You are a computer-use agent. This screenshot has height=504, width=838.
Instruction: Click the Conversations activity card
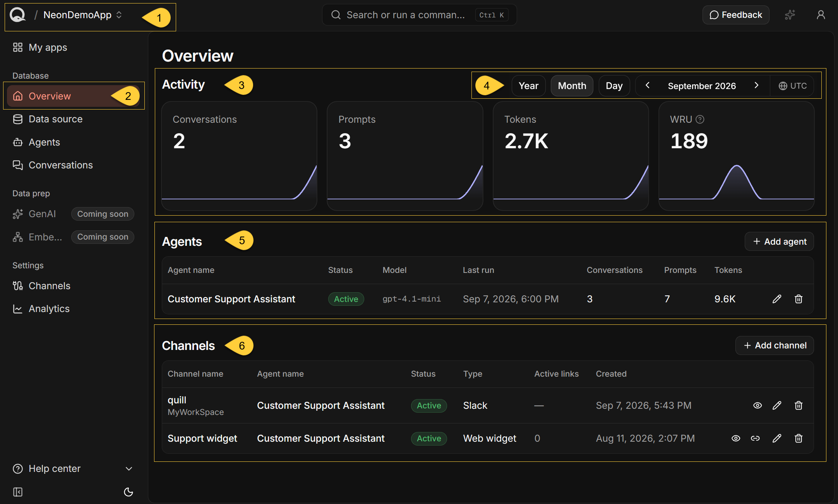point(239,156)
